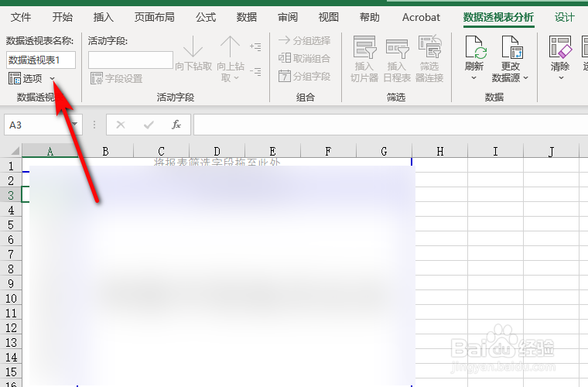The width and height of the screenshot is (588, 387).
Task: Select column F header
Action: click(x=328, y=151)
